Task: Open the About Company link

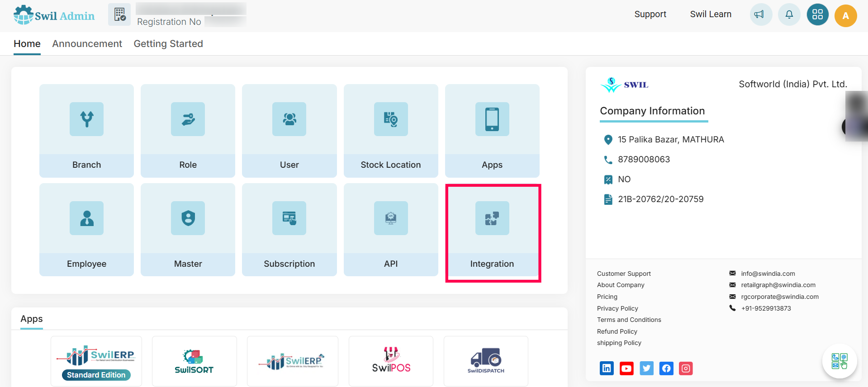Action: tap(621, 285)
